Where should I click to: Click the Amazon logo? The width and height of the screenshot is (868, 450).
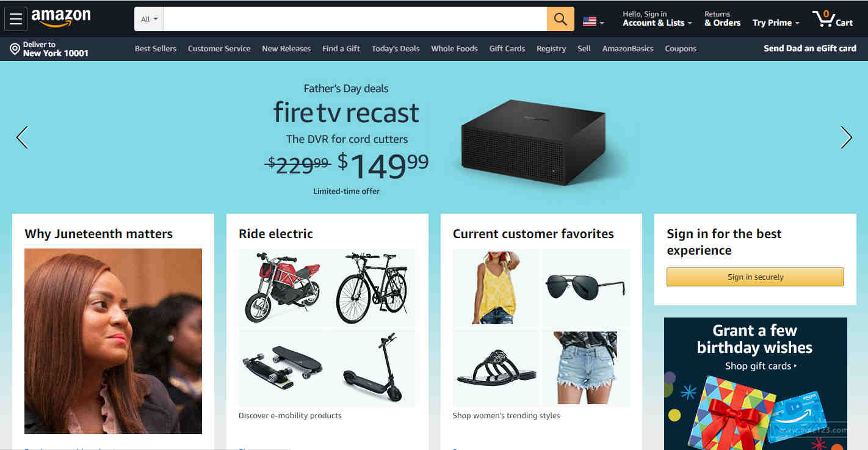61,18
